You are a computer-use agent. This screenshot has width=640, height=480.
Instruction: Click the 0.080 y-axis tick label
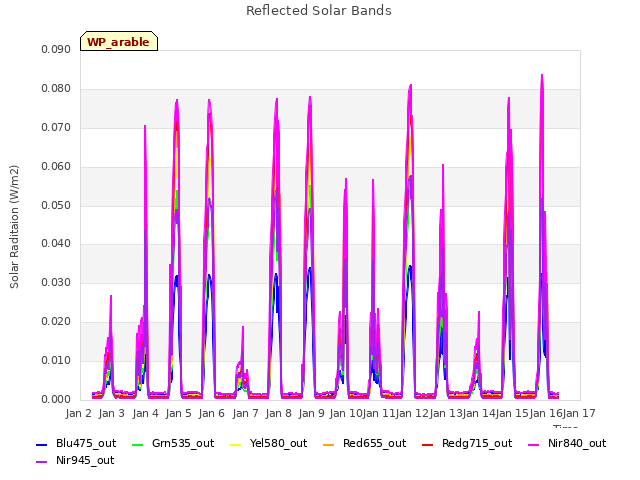56,89
